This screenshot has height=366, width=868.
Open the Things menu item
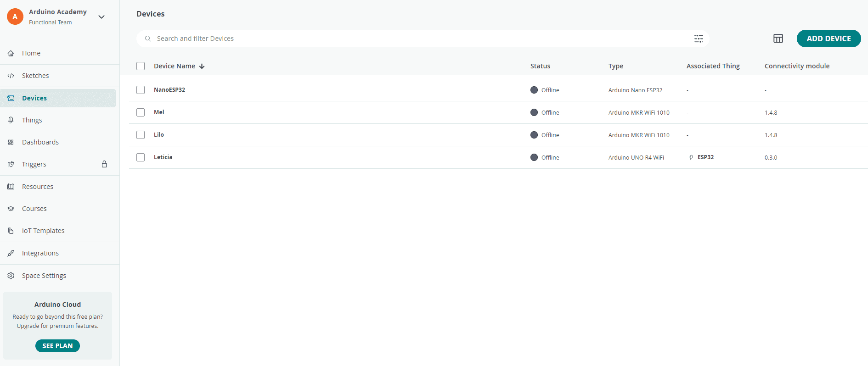tap(32, 120)
